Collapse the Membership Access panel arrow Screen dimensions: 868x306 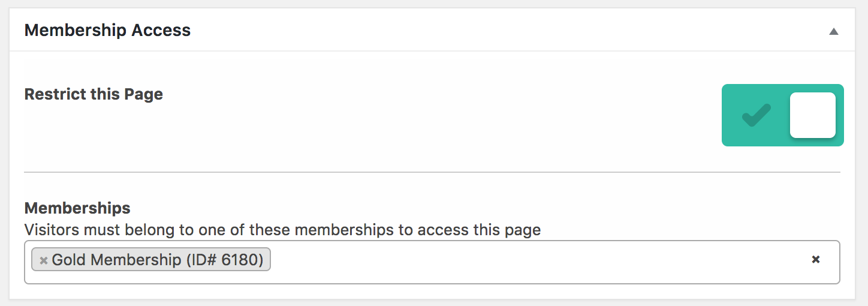(x=833, y=32)
